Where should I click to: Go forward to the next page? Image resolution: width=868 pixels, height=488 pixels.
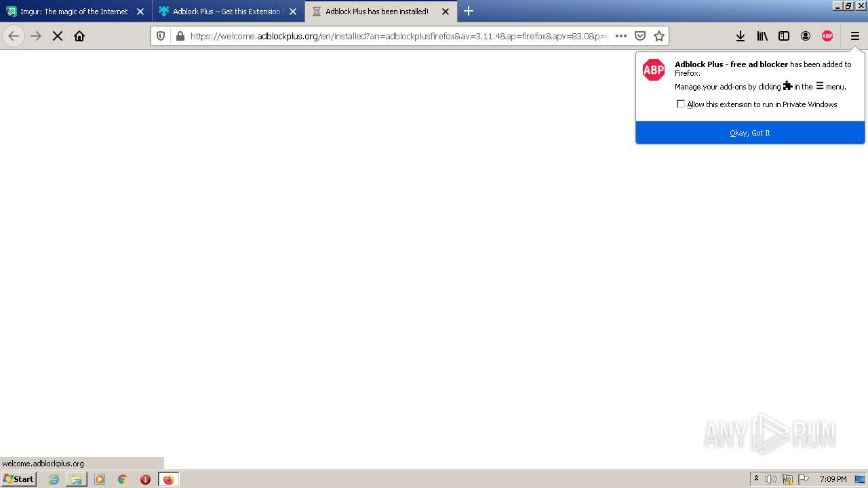point(36,36)
